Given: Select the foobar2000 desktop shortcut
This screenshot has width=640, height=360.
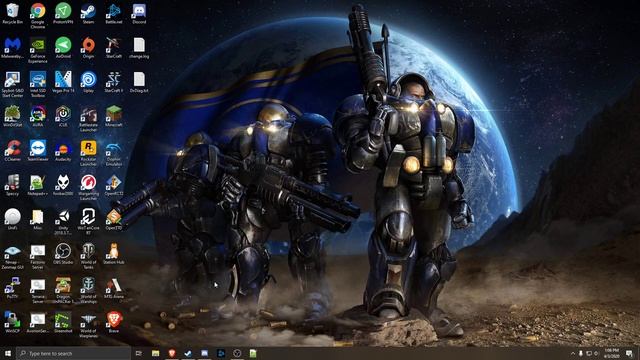Looking at the screenshot, I should 63,185.
